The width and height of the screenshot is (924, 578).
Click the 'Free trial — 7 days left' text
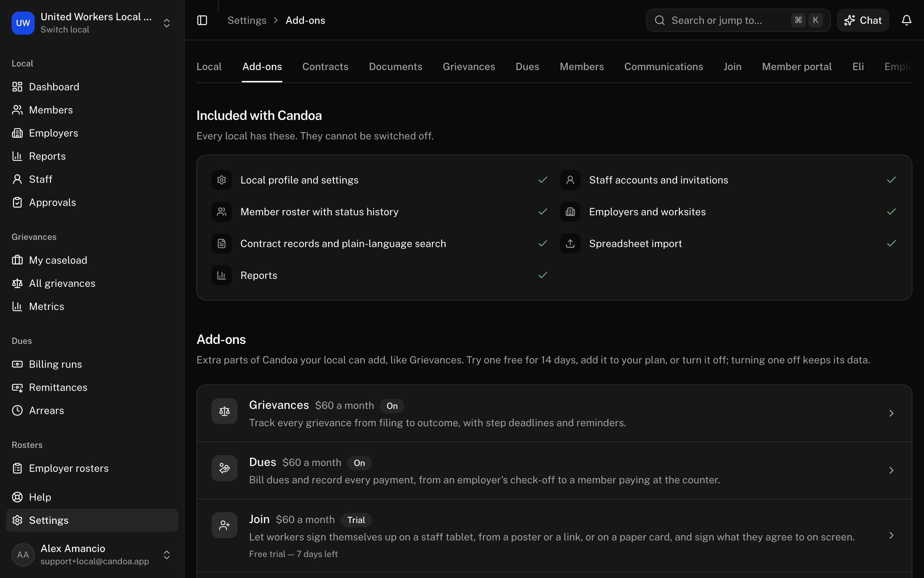coord(293,554)
